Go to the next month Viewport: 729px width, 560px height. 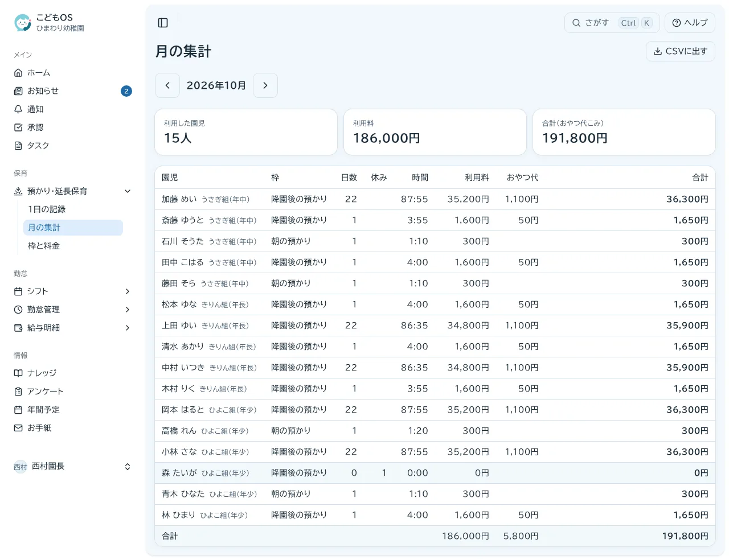pos(265,85)
